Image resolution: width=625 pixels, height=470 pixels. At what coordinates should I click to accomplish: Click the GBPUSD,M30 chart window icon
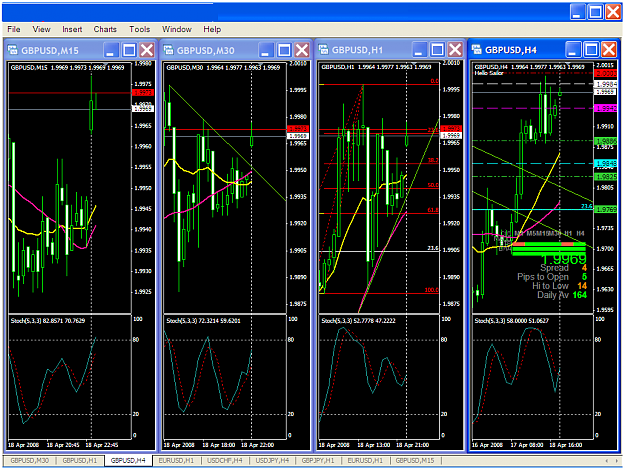coord(168,50)
